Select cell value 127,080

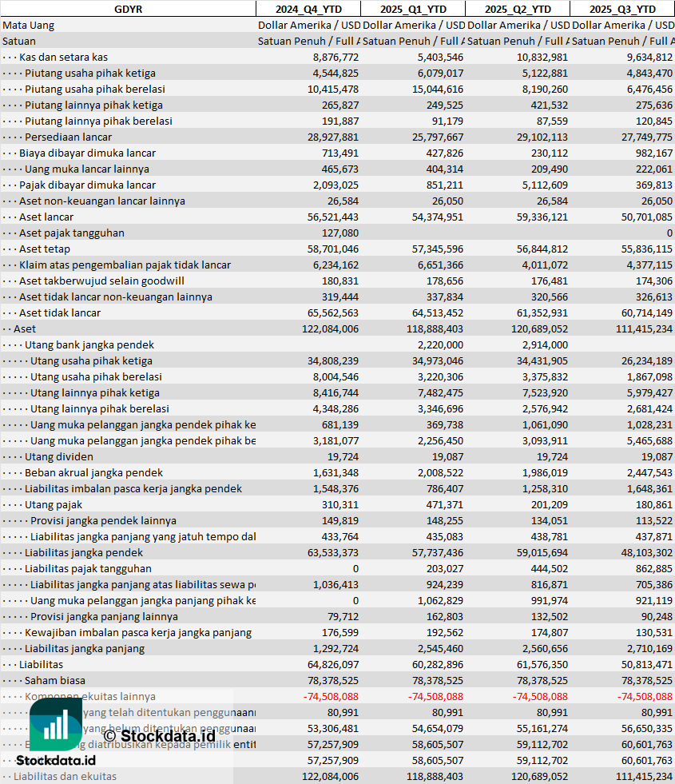(339, 233)
